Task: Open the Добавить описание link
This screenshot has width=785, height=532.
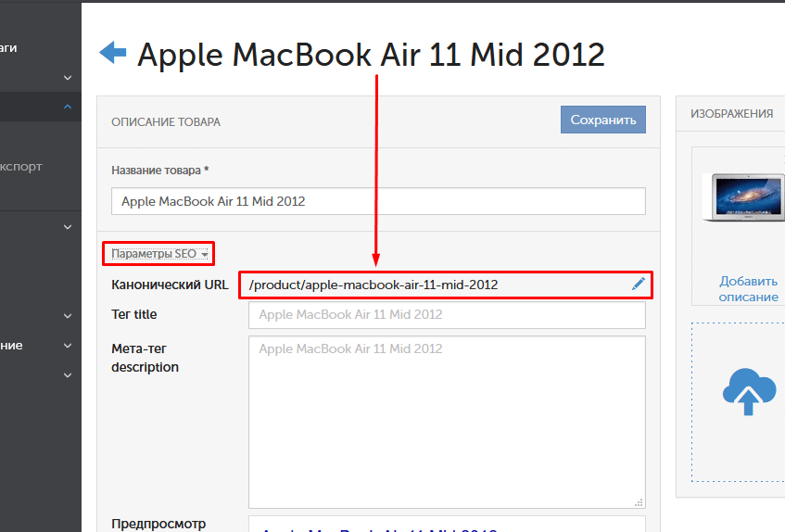Action: (749, 289)
